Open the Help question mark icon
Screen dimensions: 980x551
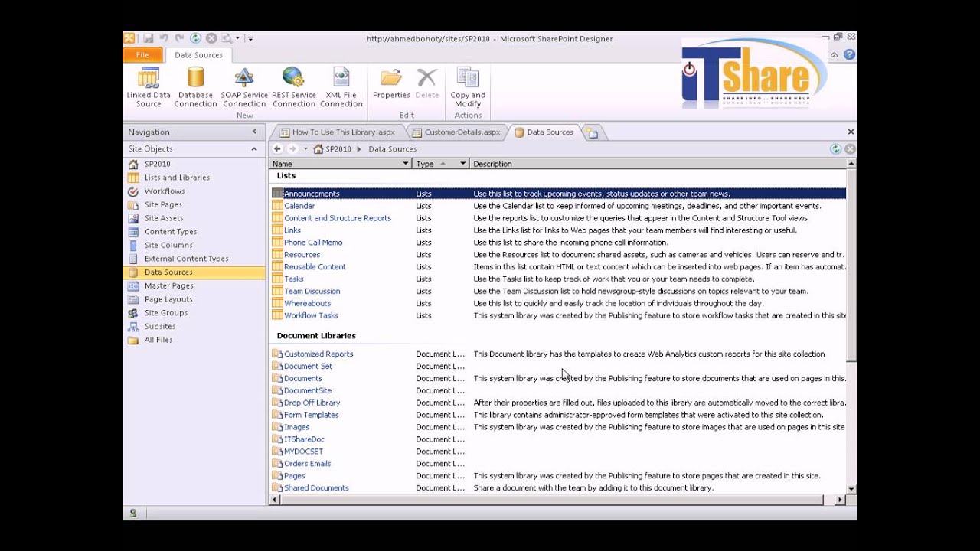coord(849,55)
